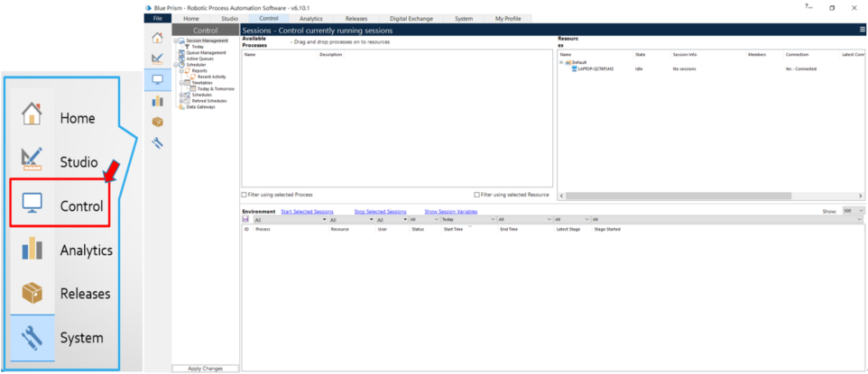Click Show Session Variables link

click(450, 212)
